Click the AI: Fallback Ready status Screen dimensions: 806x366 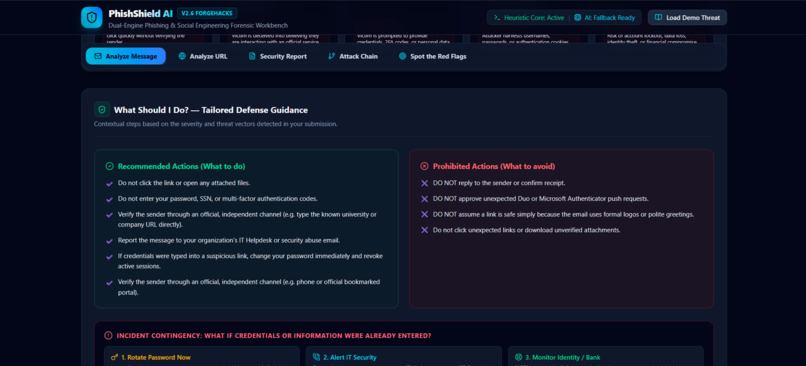(604, 17)
